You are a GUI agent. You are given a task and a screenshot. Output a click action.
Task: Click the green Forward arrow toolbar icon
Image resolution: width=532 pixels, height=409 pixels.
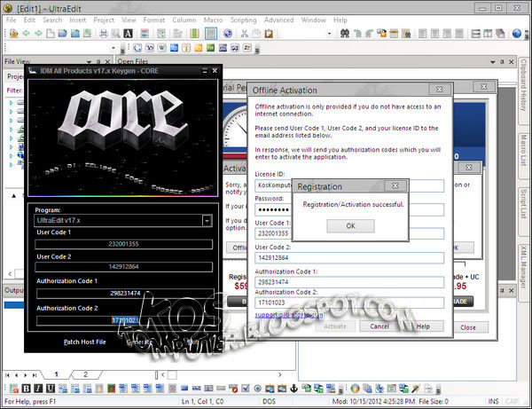[x=38, y=33]
